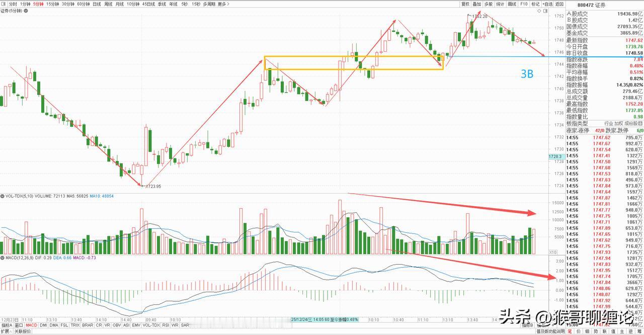Switch to 月线 monthly chart
Screen dimensions: 644x335
point(120,4)
